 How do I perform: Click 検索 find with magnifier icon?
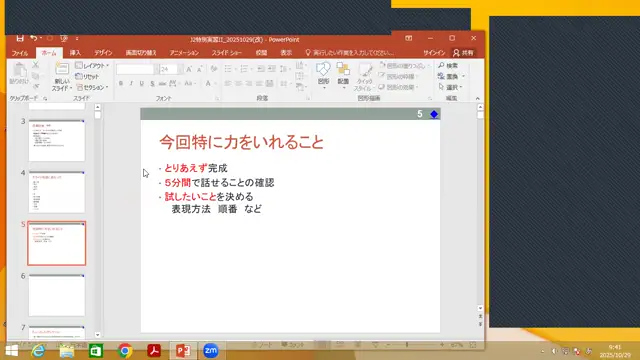(x=448, y=65)
